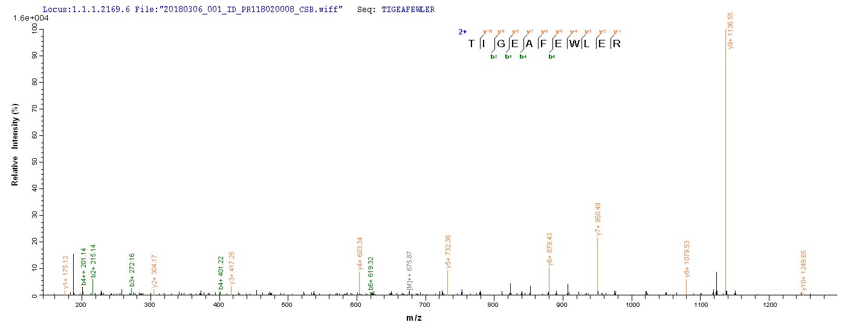The image size is (868, 331).
Task: Select the y8+ 1079.53 peak label
Action: [x=687, y=260]
